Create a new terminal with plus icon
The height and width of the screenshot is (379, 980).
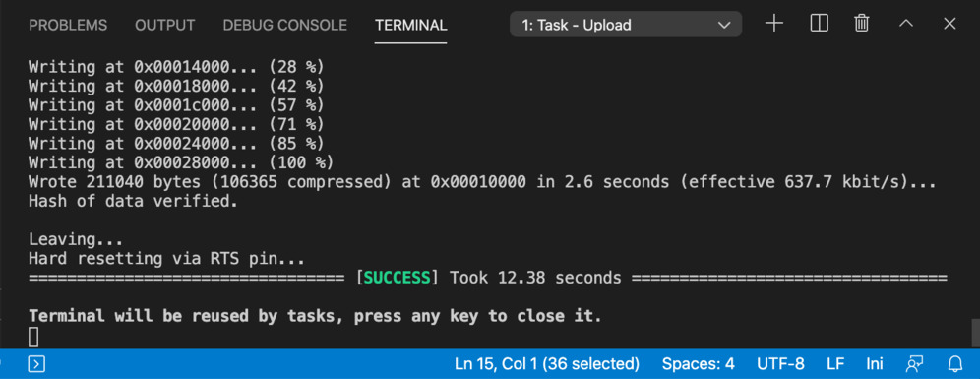point(773,25)
